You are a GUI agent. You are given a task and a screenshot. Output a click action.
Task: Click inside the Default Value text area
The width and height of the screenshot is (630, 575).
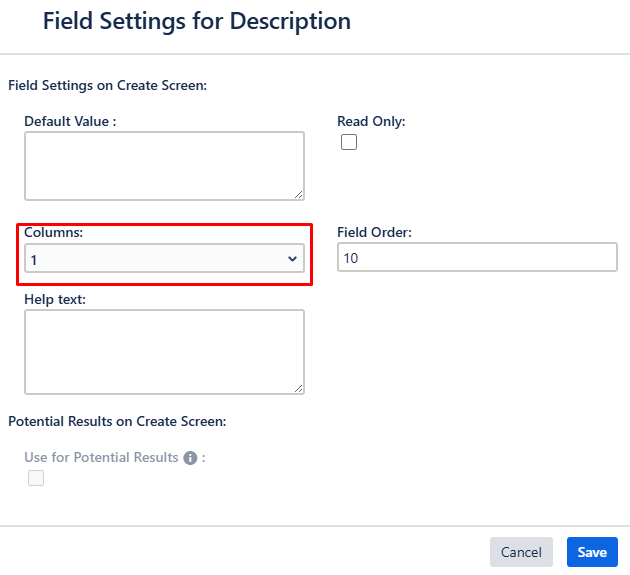click(164, 166)
